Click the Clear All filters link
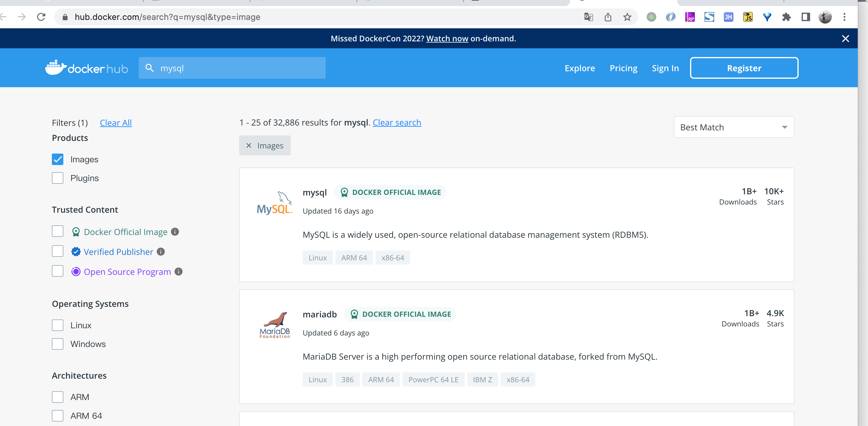 [x=116, y=123]
